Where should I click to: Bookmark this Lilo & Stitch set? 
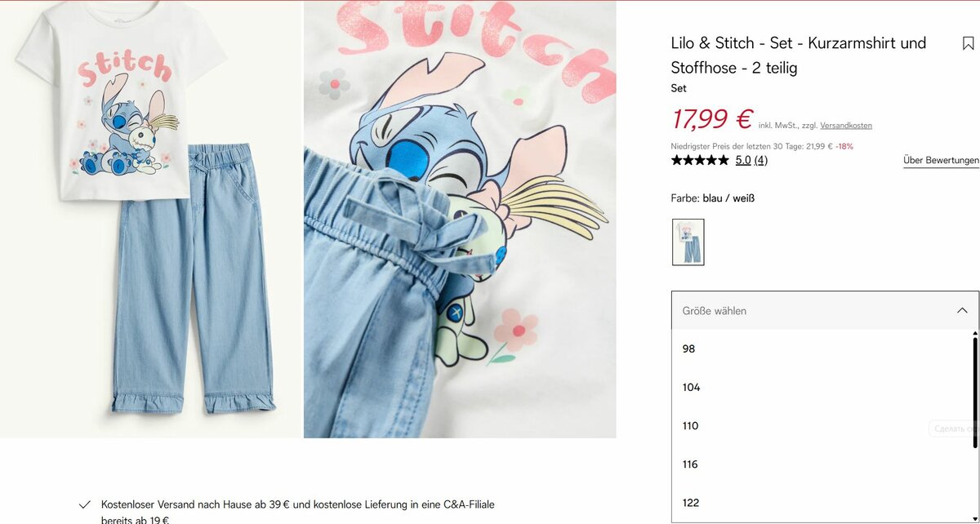coord(968,44)
